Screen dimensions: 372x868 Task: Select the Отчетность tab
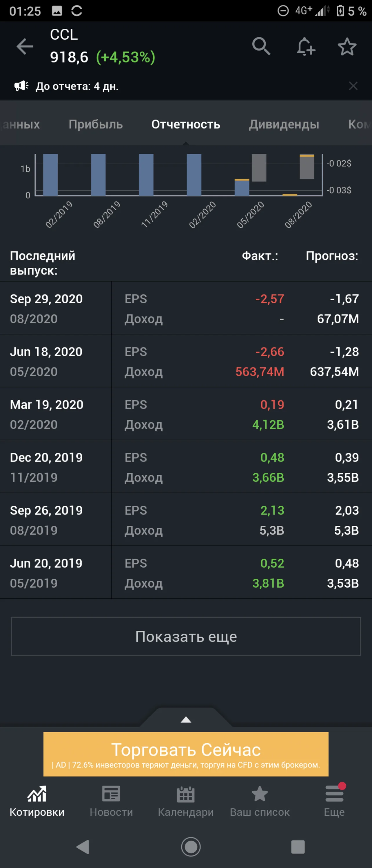pos(186,124)
